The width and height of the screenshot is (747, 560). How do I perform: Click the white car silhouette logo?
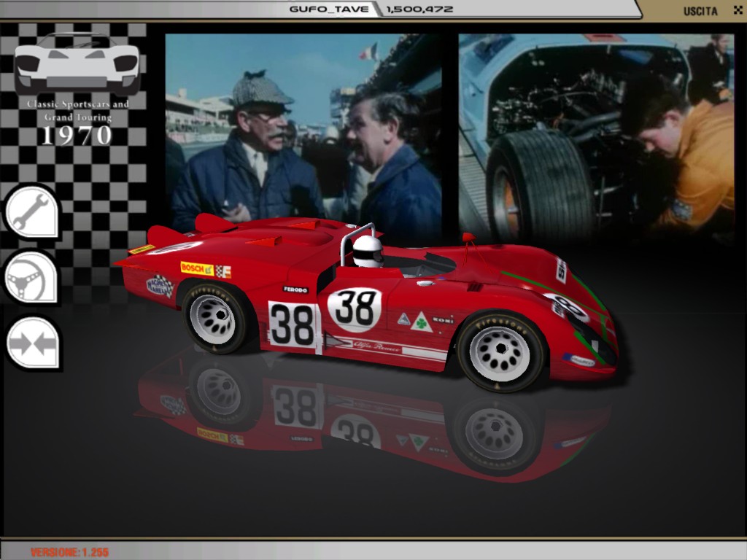[77, 64]
